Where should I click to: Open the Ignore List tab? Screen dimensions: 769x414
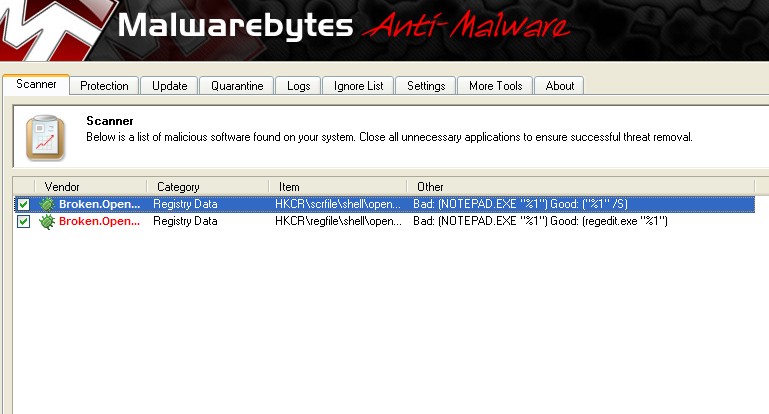click(x=358, y=86)
